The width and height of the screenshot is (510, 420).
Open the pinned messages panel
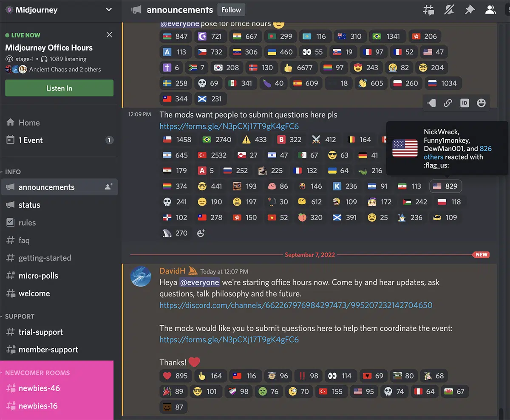pos(469,9)
